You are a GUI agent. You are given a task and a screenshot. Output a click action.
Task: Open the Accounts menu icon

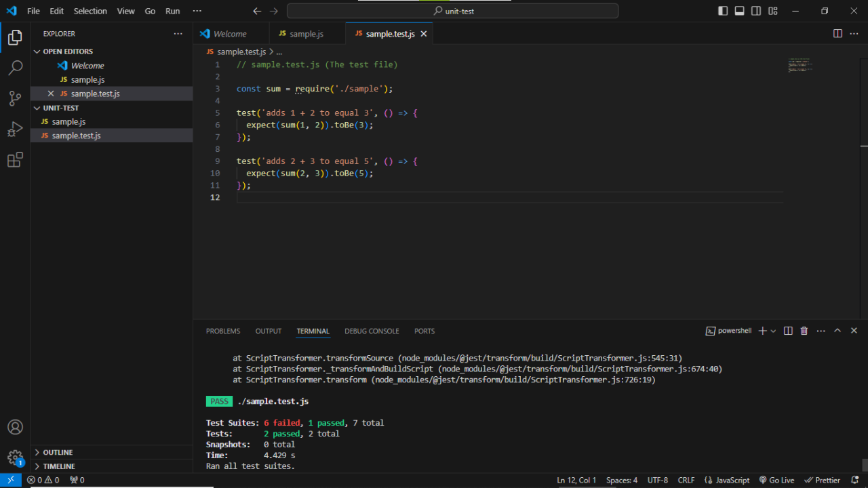(x=15, y=427)
